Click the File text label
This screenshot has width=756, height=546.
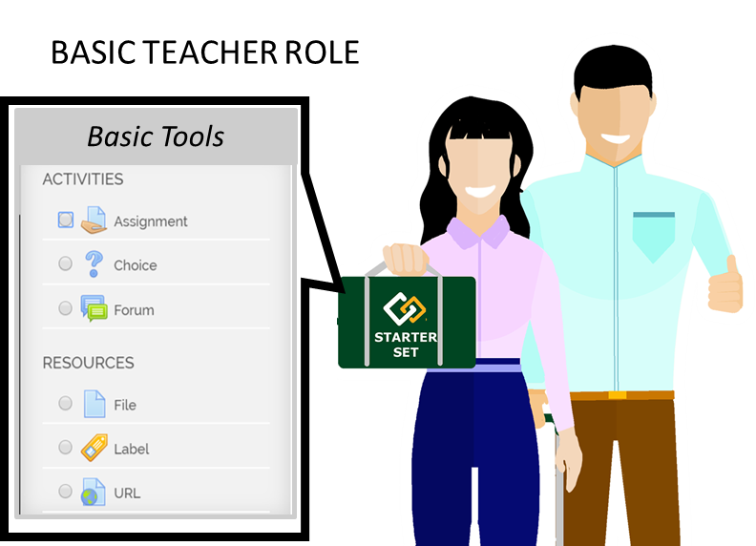click(125, 405)
